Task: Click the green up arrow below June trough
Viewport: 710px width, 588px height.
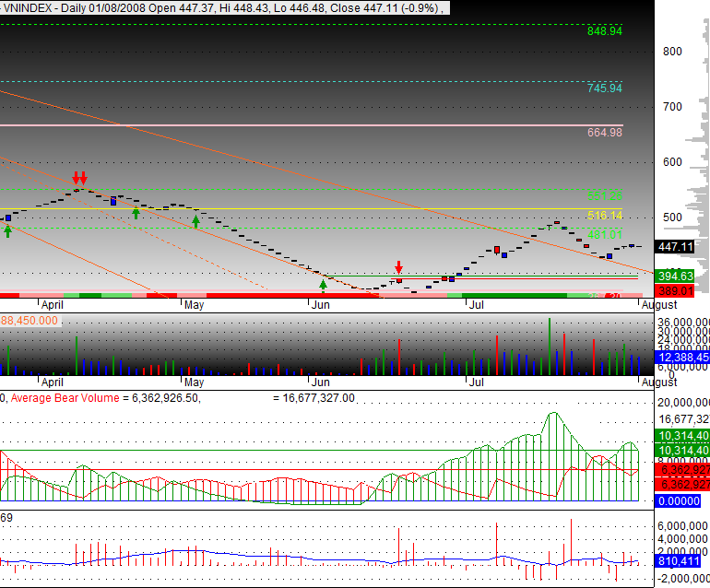Action: pyautogui.click(x=323, y=286)
